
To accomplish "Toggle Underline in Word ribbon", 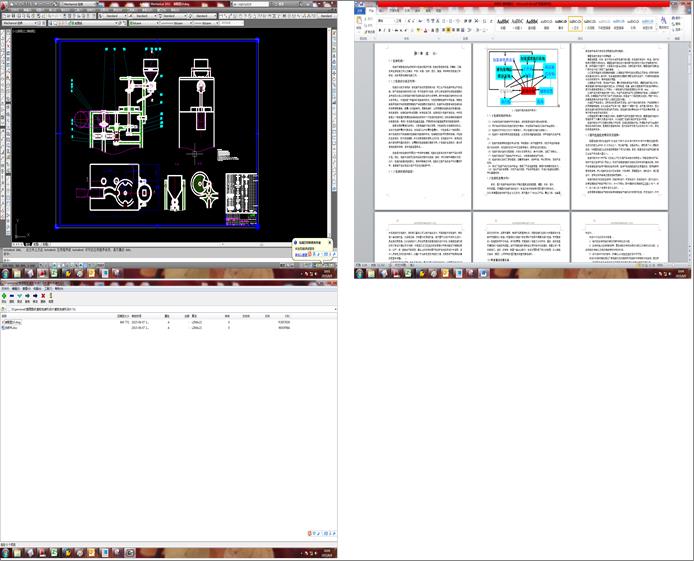I will click(389, 30).
